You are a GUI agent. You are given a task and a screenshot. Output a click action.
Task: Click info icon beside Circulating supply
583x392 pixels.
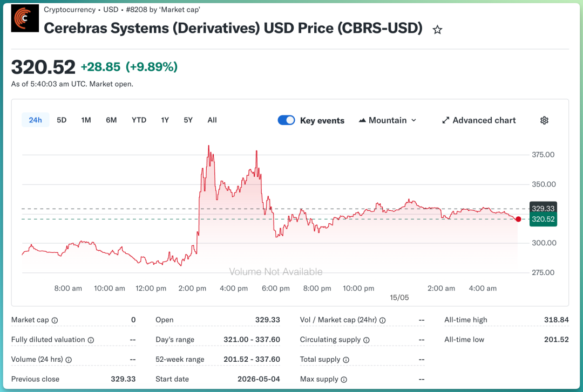pyautogui.click(x=366, y=340)
